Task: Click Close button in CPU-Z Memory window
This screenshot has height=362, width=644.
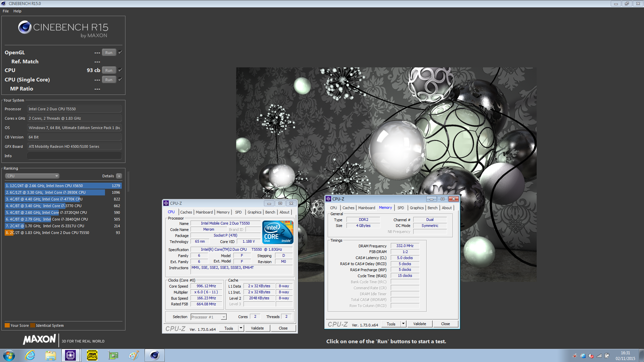Action: tap(445, 324)
